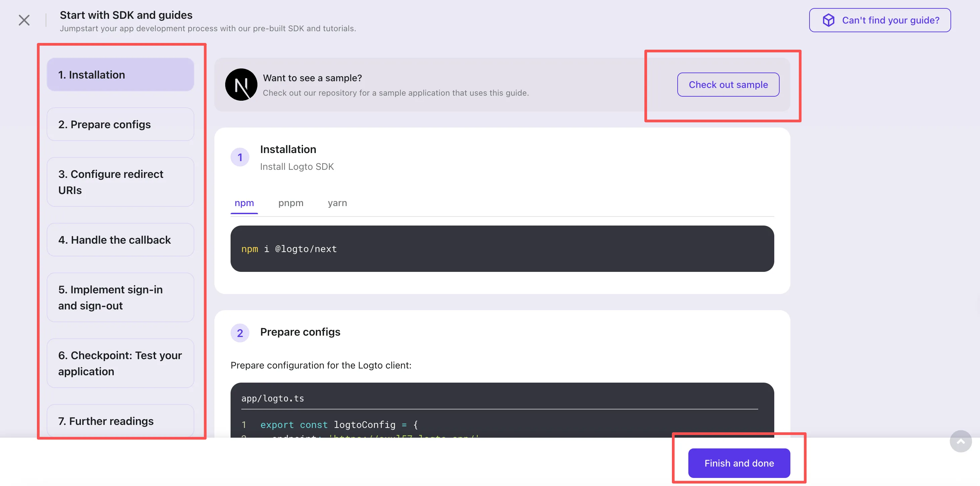This screenshot has height=486, width=980.
Task: Click the numbered badge next to Installation heading
Action: [240, 157]
